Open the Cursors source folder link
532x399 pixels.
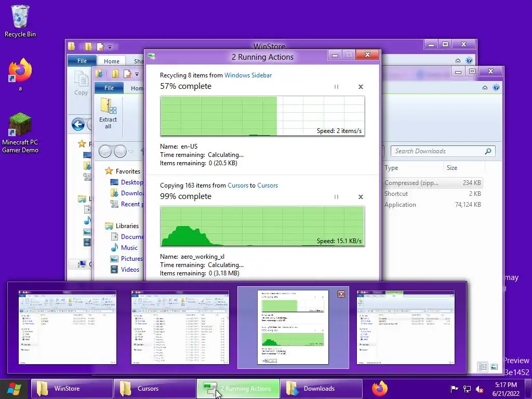pyautogui.click(x=238, y=185)
